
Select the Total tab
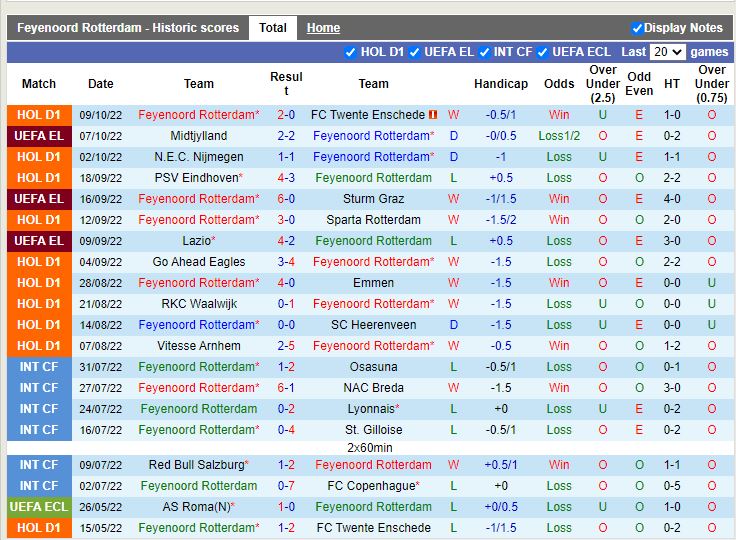coord(273,28)
